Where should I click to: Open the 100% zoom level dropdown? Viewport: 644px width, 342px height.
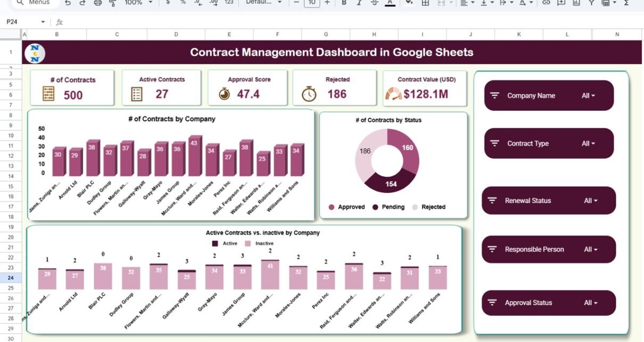click(x=137, y=3)
